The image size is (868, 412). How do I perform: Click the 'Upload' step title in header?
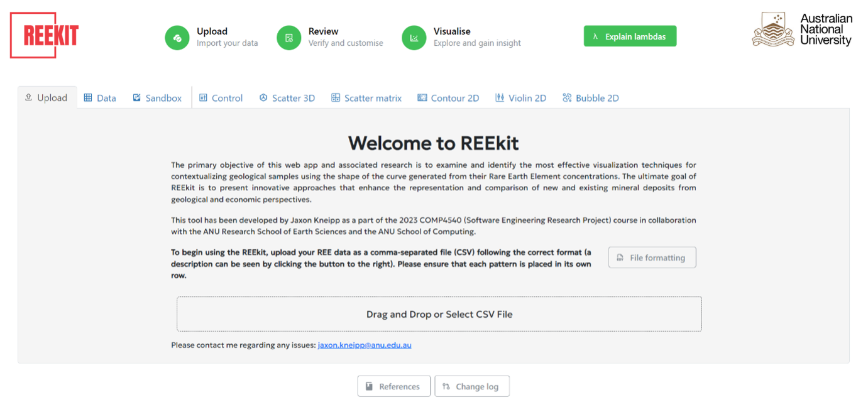pos(212,31)
